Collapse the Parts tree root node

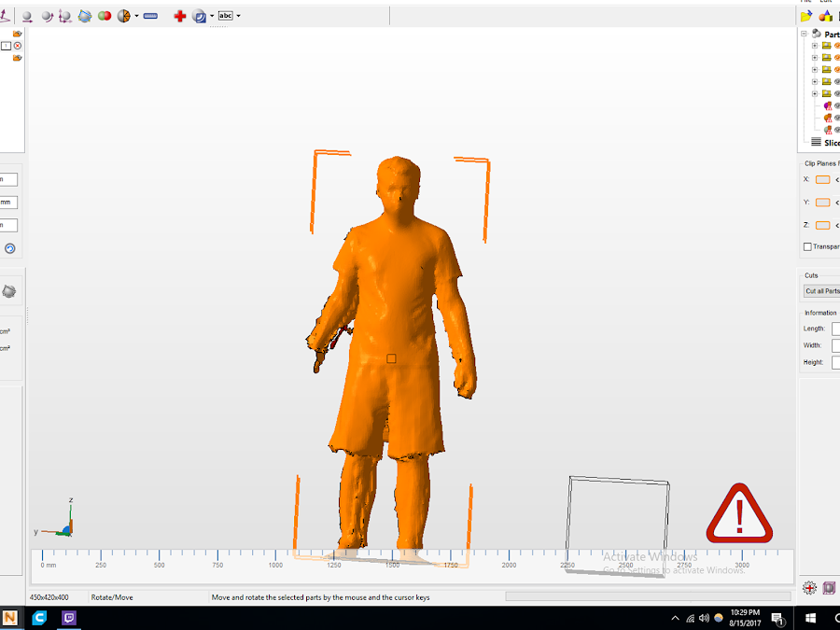click(805, 34)
